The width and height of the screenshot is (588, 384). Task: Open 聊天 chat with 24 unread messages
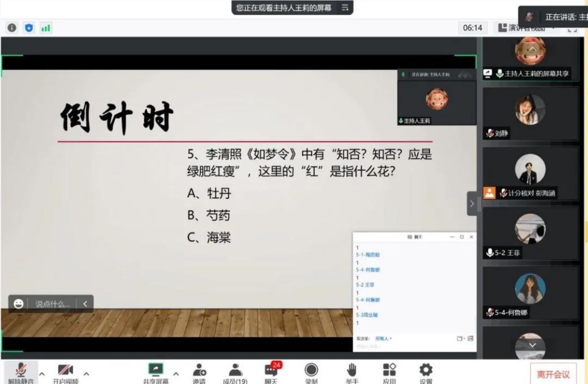point(272,372)
